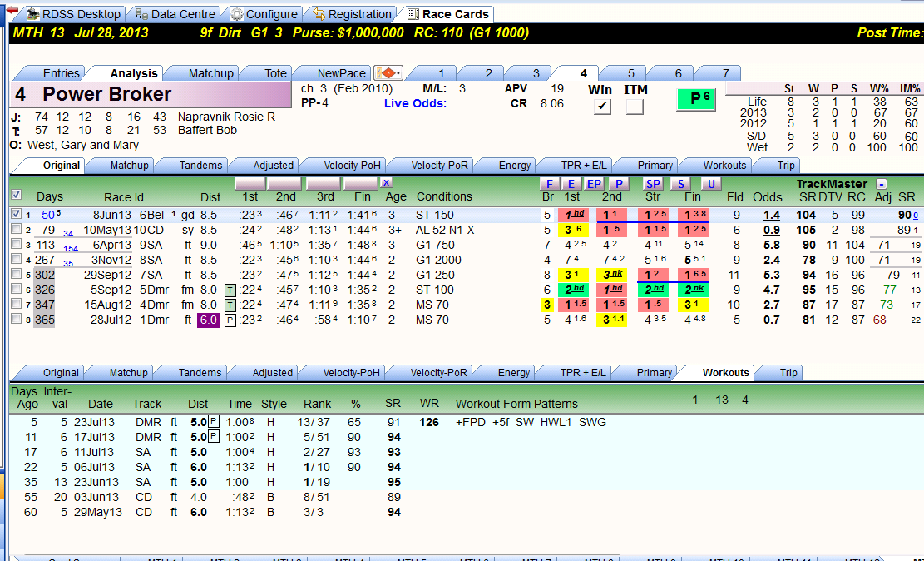
Task: Switch to the Matchup tab beside Analysis
Action: [210, 73]
